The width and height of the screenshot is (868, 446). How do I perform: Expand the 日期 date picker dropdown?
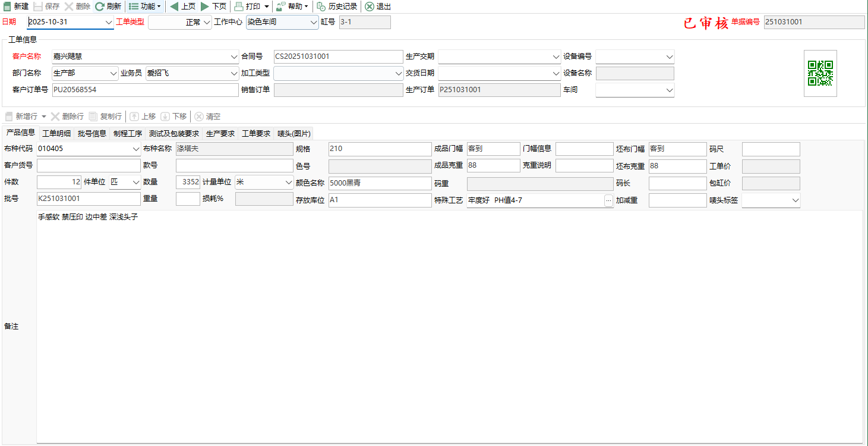tap(109, 23)
